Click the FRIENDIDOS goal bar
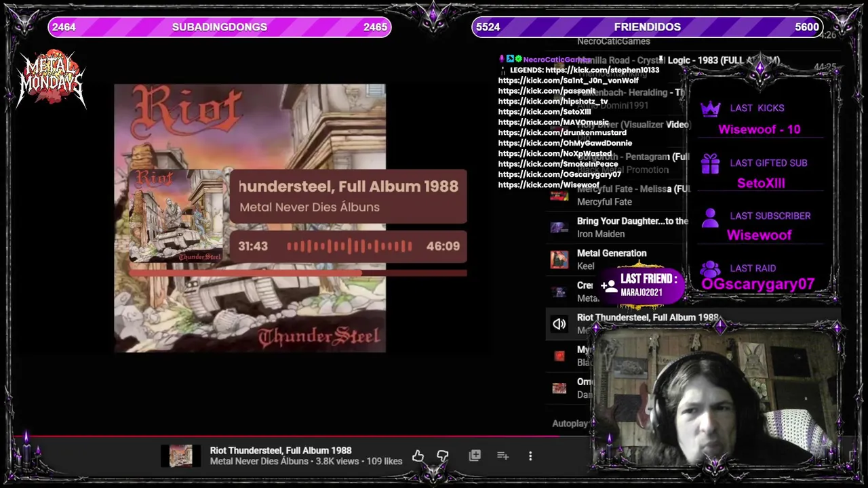The width and height of the screenshot is (868, 488). (647, 27)
